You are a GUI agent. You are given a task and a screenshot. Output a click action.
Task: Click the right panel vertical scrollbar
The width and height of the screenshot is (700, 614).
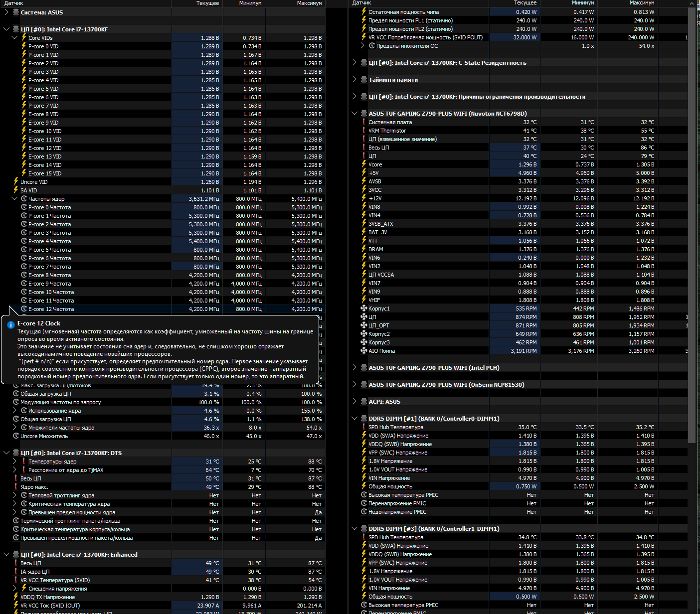click(692, 224)
